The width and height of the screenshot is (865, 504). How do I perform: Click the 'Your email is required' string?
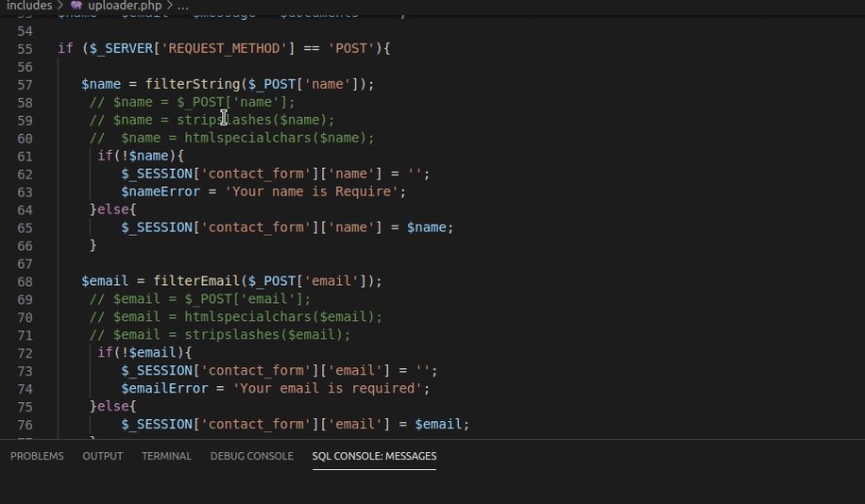(327, 389)
